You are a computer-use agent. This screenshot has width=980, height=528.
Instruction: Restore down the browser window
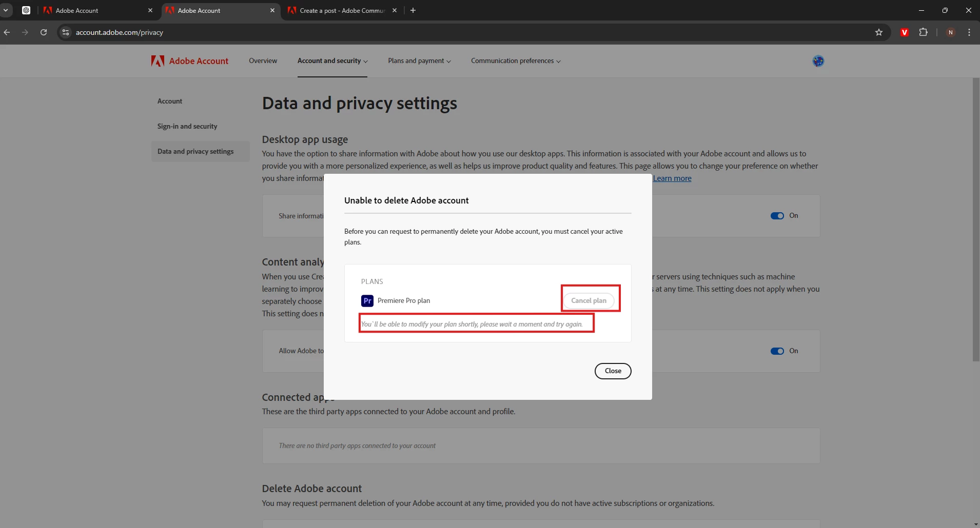945,10
